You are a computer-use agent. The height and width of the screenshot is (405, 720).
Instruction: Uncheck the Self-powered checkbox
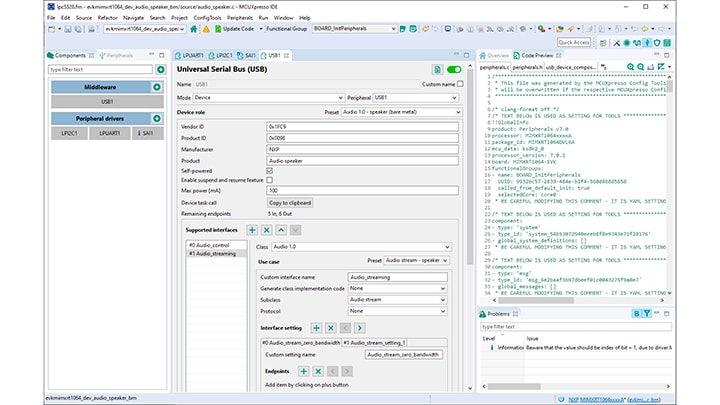pos(268,170)
